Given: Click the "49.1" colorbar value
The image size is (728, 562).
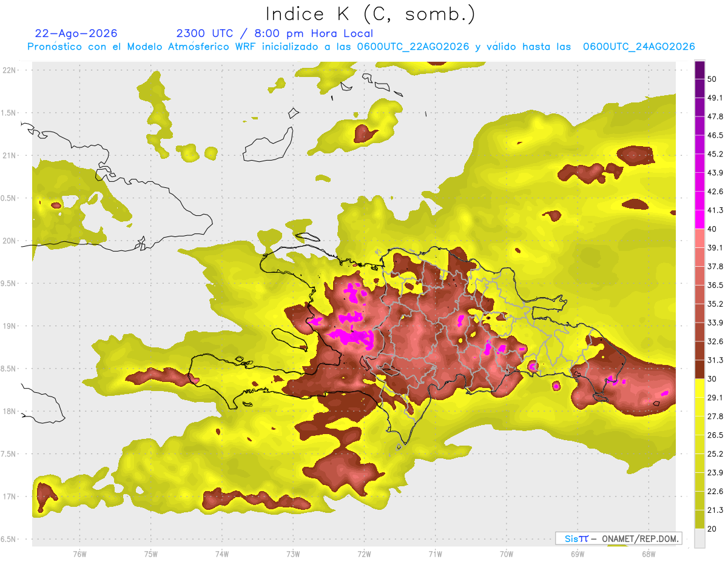Looking at the screenshot, I should 715,98.
